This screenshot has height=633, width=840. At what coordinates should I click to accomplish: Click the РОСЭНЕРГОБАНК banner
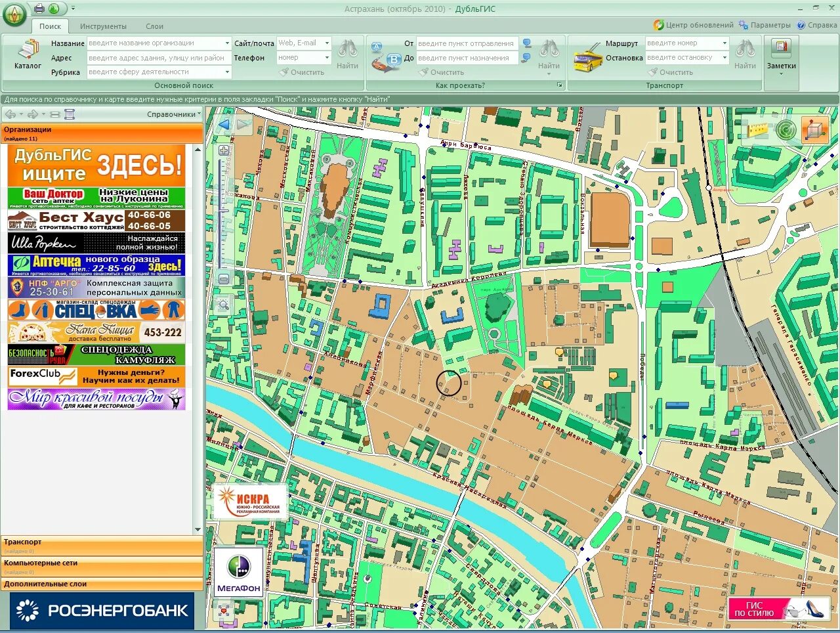coord(102,611)
